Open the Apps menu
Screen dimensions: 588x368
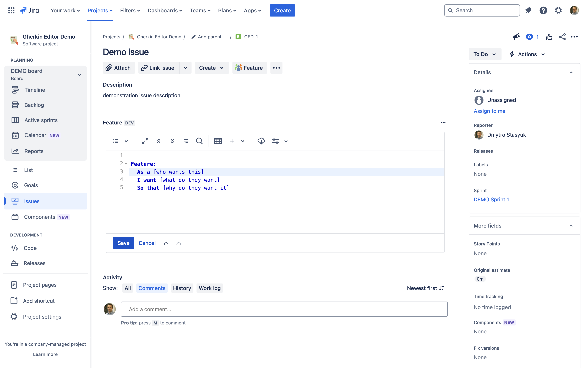(253, 10)
